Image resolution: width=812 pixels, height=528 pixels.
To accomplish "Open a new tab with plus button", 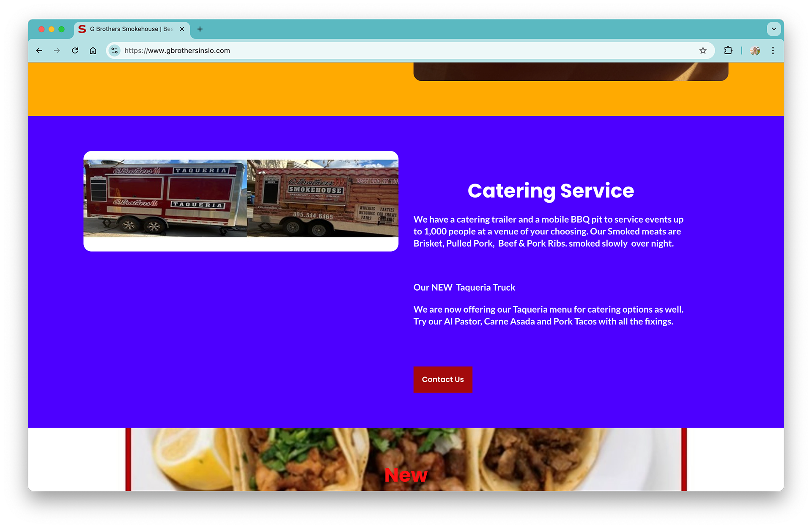I will point(200,29).
